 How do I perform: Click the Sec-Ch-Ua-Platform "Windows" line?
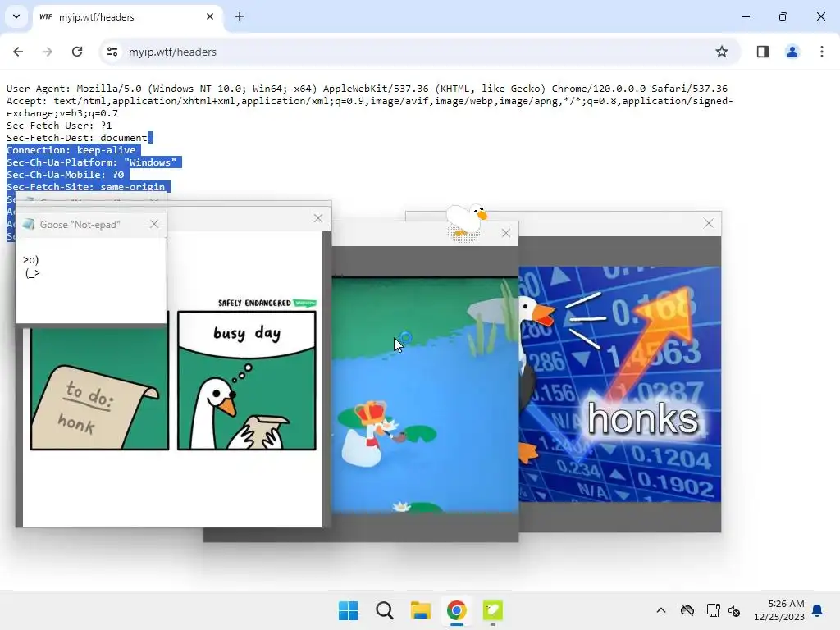click(92, 162)
